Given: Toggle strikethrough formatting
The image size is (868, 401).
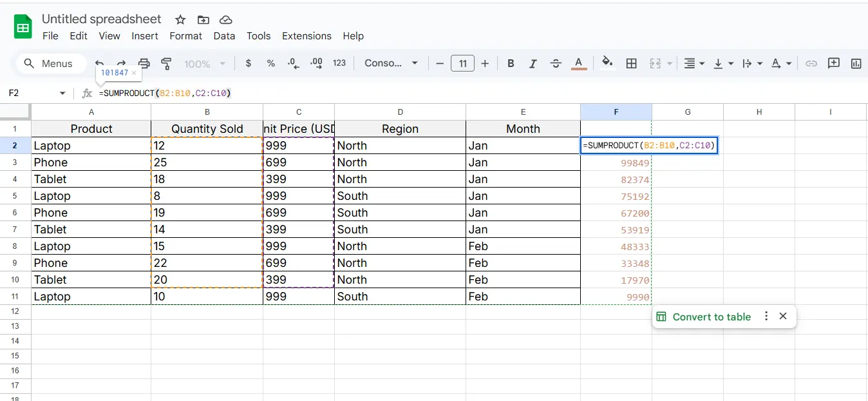Looking at the screenshot, I should click(x=556, y=63).
